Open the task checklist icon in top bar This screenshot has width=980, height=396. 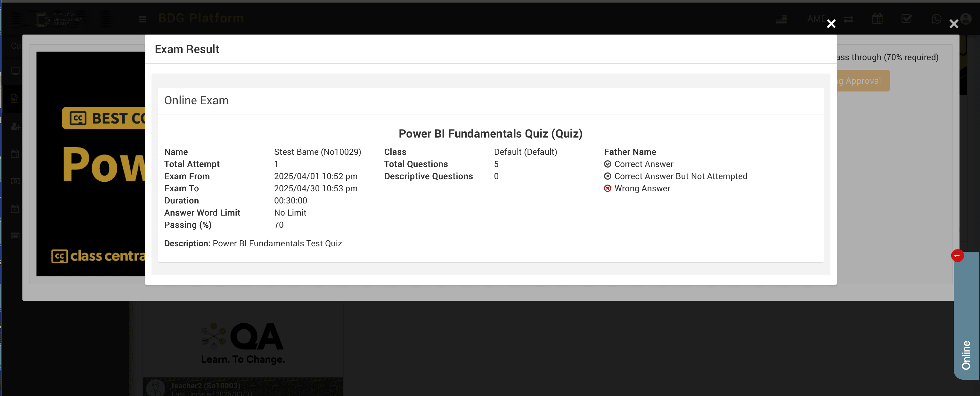[907, 19]
